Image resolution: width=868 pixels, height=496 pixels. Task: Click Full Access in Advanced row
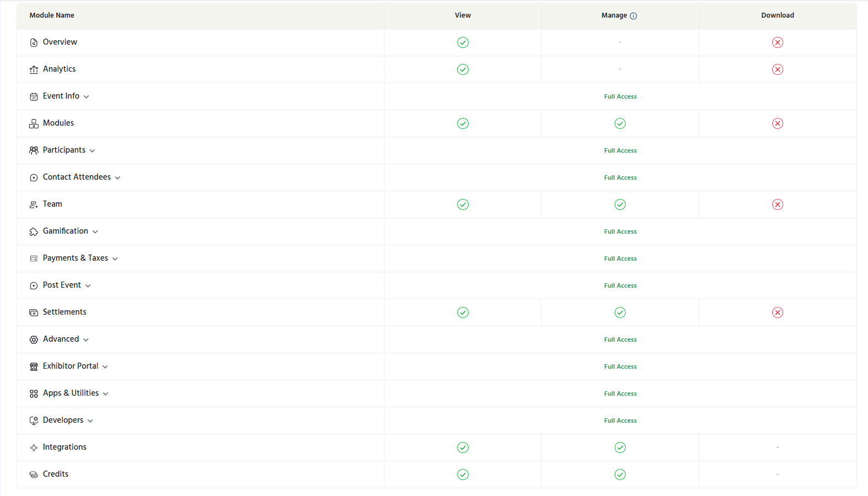620,339
